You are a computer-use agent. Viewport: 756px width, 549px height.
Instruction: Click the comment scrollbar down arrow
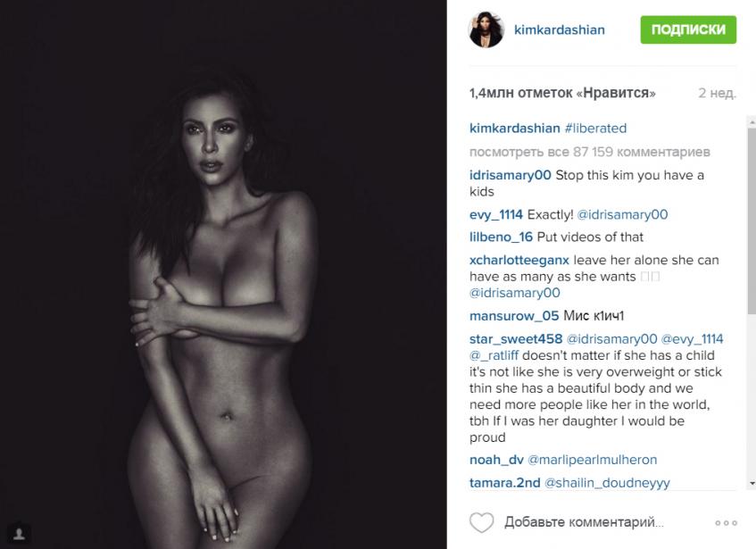pos(752,483)
